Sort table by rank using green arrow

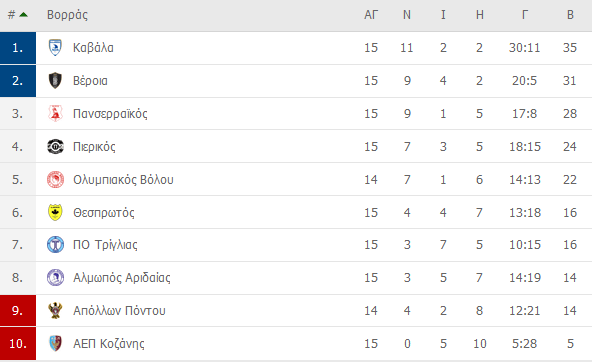coord(23,15)
